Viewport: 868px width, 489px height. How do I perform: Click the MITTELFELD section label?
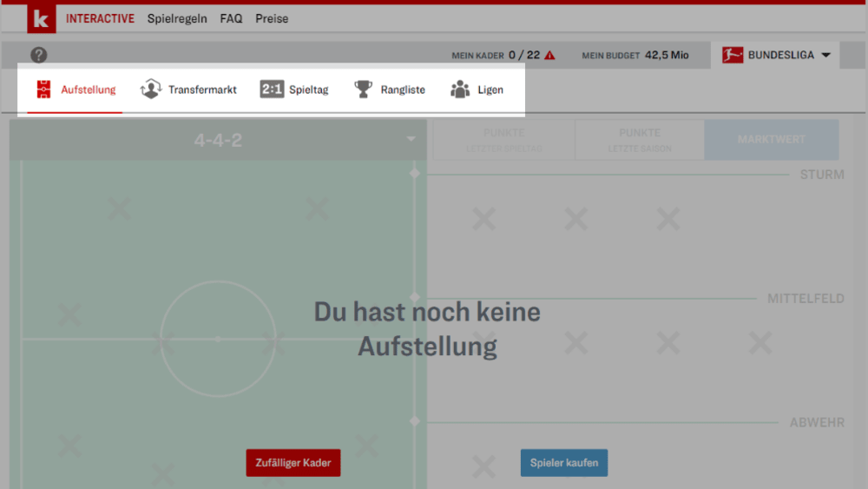coord(806,299)
